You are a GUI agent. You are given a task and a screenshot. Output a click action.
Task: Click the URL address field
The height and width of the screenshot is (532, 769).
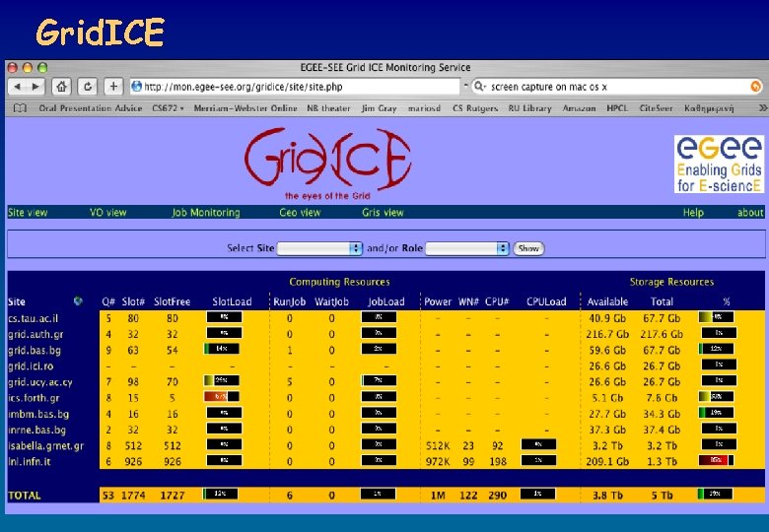point(295,87)
